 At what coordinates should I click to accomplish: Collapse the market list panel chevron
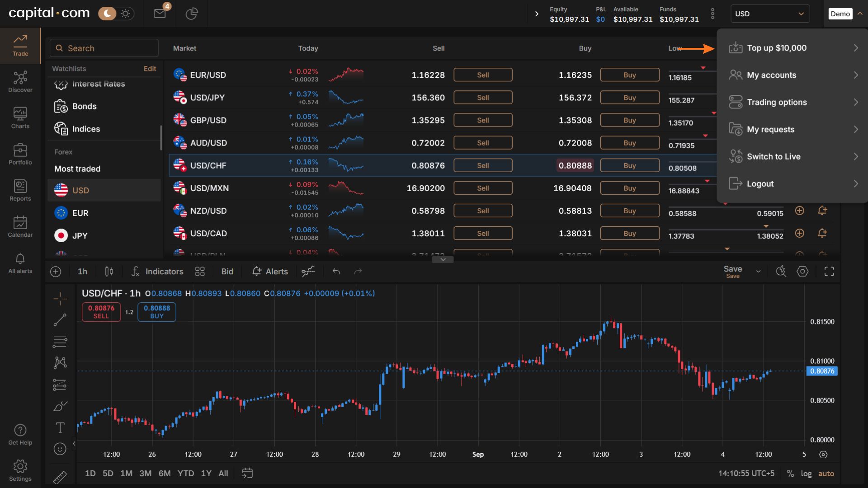pyautogui.click(x=443, y=259)
